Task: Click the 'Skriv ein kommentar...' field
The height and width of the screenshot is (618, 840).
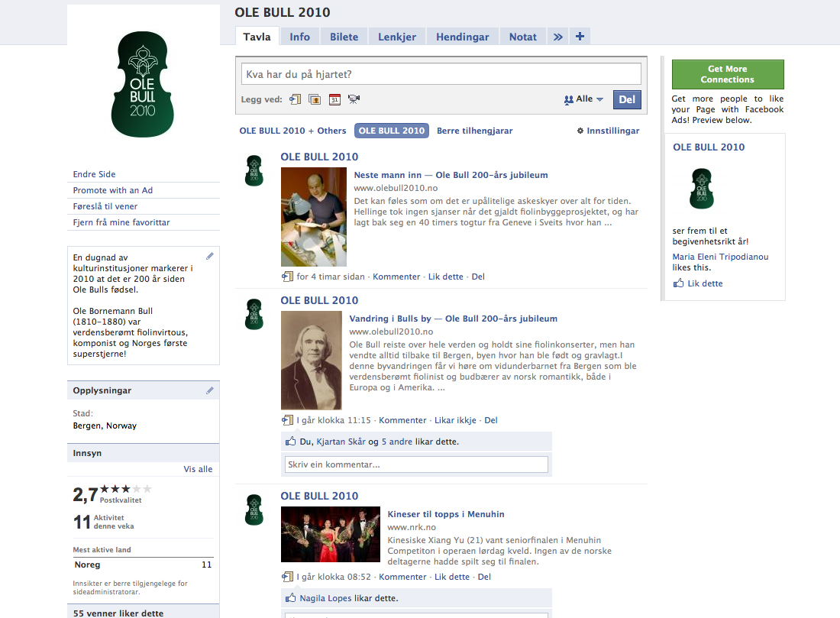Action: [416, 464]
